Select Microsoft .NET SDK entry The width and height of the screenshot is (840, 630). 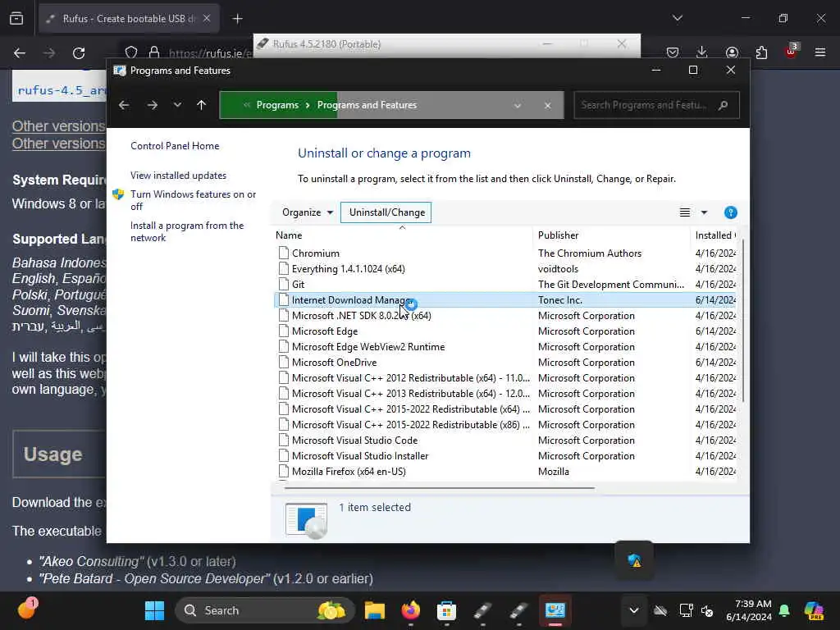click(361, 316)
